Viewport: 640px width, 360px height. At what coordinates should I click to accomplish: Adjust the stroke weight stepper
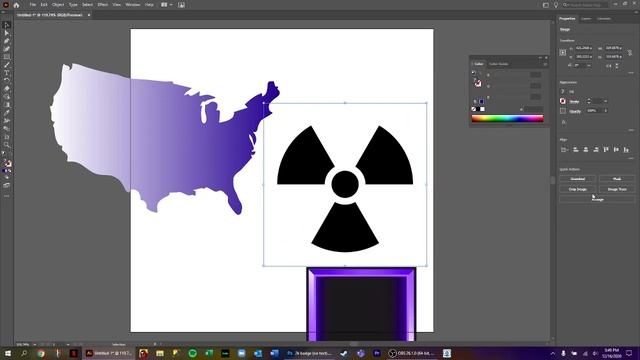click(589, 101)
